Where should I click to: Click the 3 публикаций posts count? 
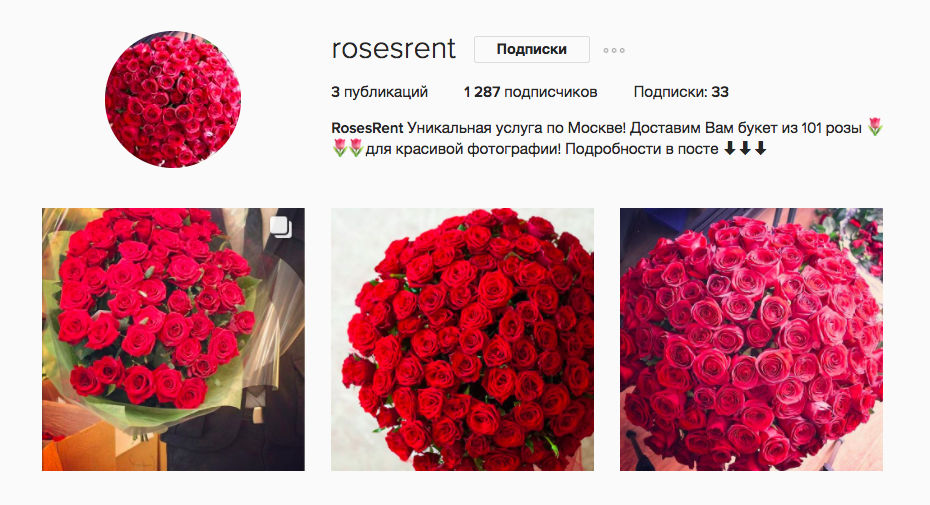[380, 92]
